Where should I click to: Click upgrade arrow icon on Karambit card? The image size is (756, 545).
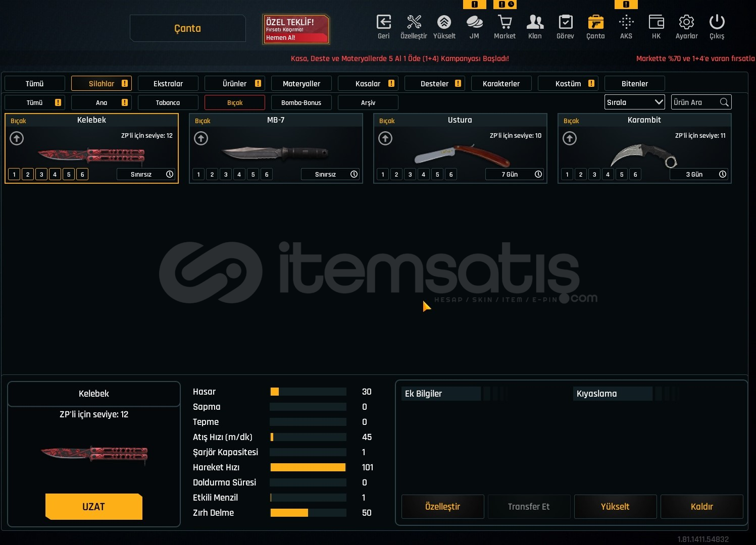(570, 138)
